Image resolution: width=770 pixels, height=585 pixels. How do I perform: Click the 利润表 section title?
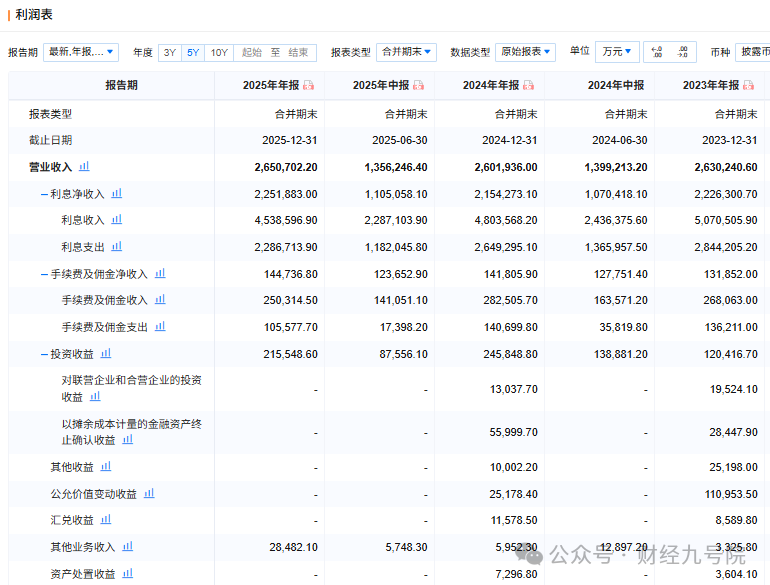coord(34,15)
